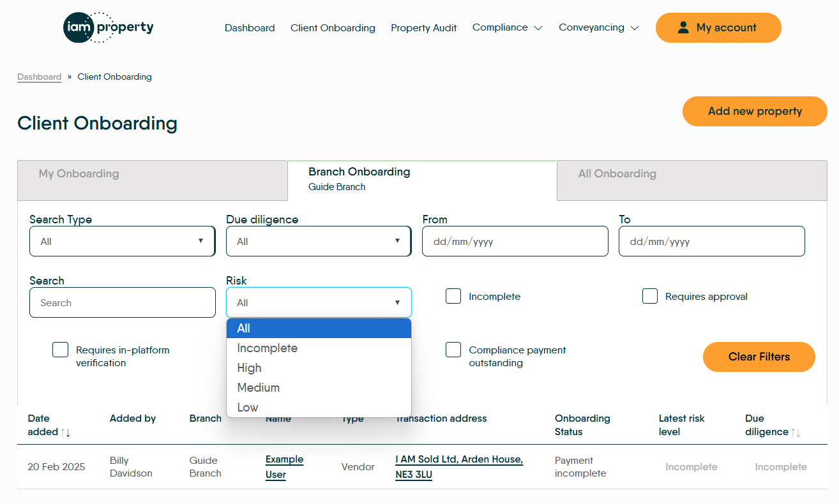Click the Clear Filters button

(759, 357)
